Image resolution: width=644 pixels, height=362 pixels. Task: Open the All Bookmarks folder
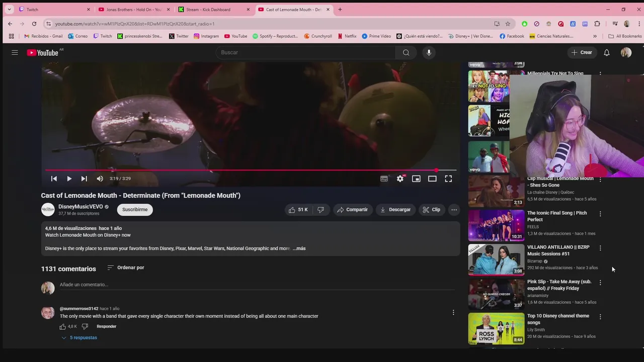(625, 36)
